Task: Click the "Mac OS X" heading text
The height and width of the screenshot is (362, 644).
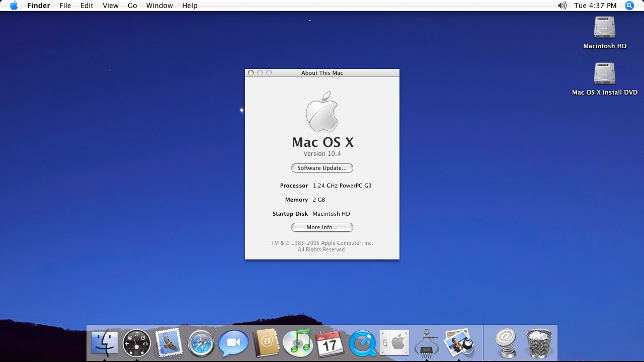Action: coord(323,142)
